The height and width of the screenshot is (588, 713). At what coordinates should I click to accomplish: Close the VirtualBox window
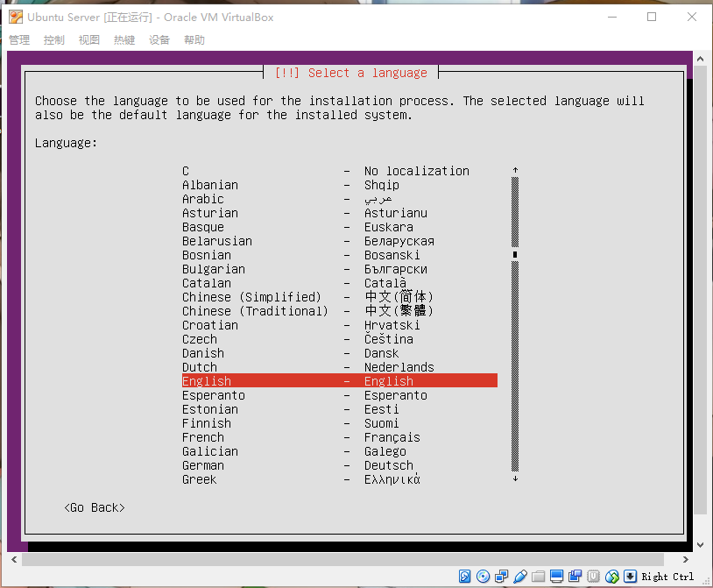coord(692,18)
